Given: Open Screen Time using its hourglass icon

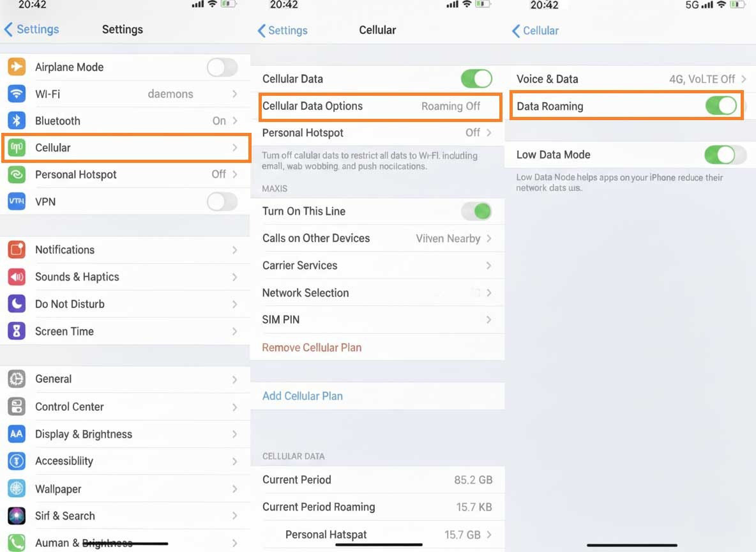Looking at the screenshot, I should coord(16,331).
